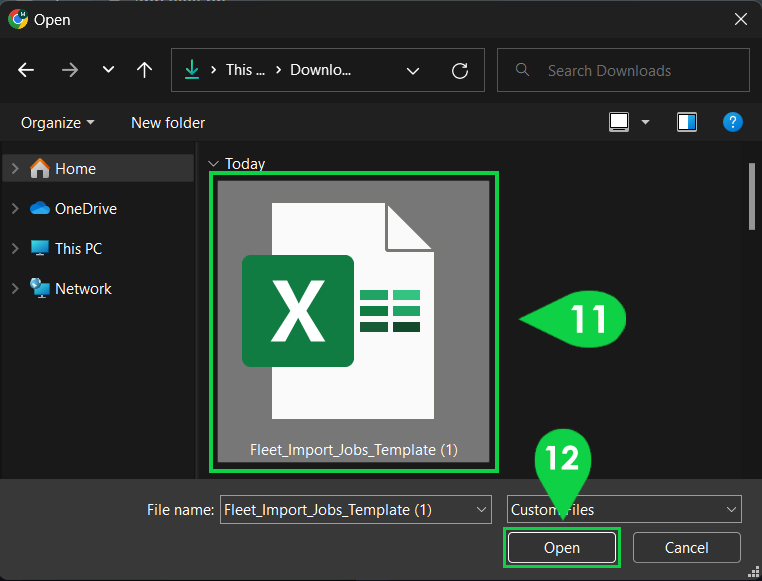Expand the Network tree node

coord(15,289)
